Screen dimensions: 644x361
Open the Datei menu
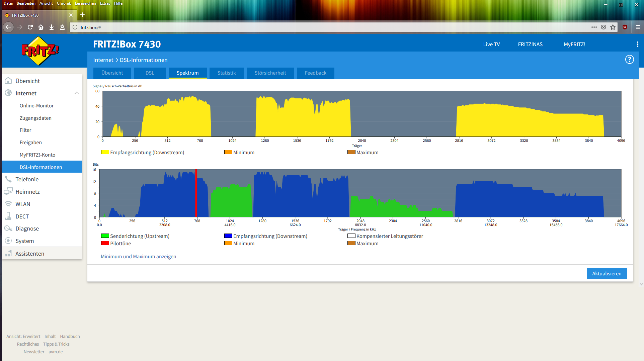(x=8, y=3)
